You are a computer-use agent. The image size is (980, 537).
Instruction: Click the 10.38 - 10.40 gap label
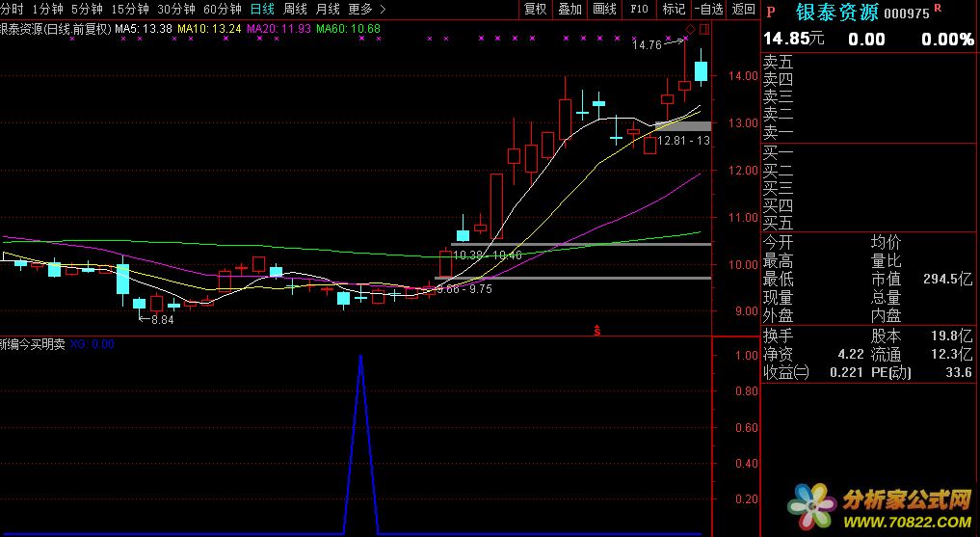(x=488, y=255)
